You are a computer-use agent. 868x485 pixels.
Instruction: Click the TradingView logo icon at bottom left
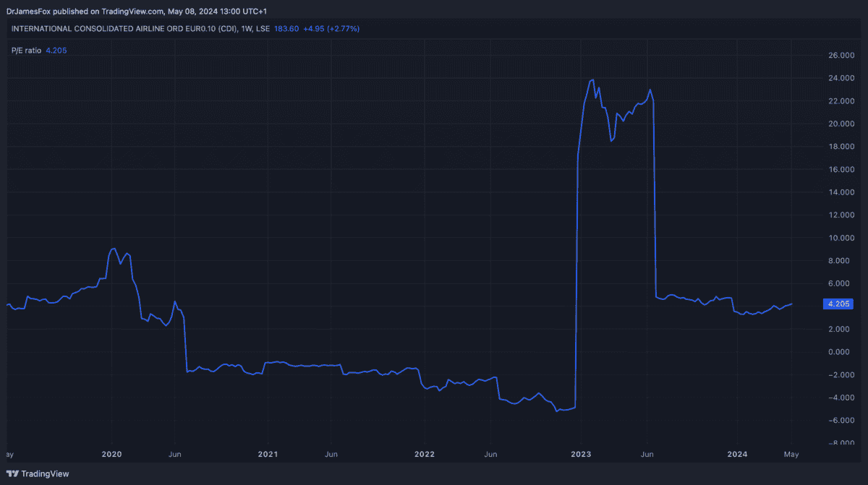pyautogui.click(x=12, y=473)
